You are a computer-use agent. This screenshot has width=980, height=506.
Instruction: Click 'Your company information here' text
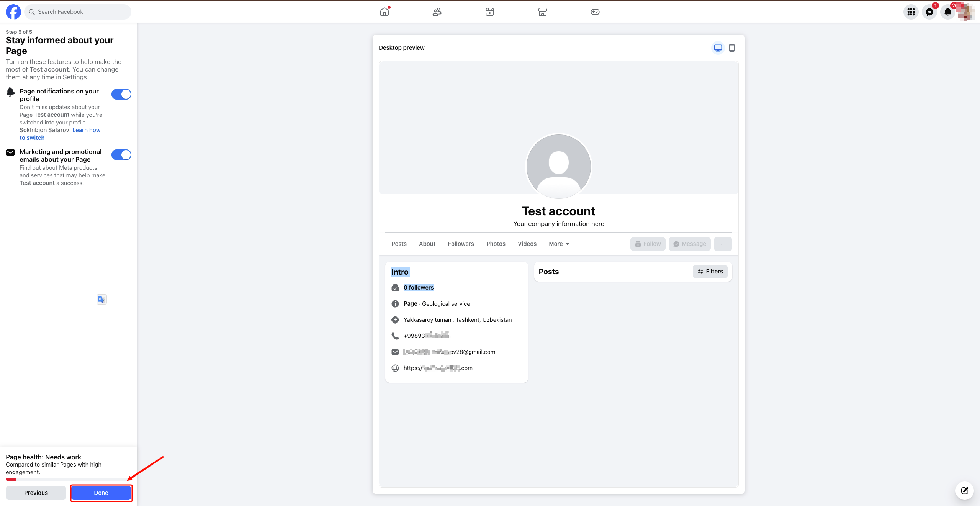tap(559, 224)
